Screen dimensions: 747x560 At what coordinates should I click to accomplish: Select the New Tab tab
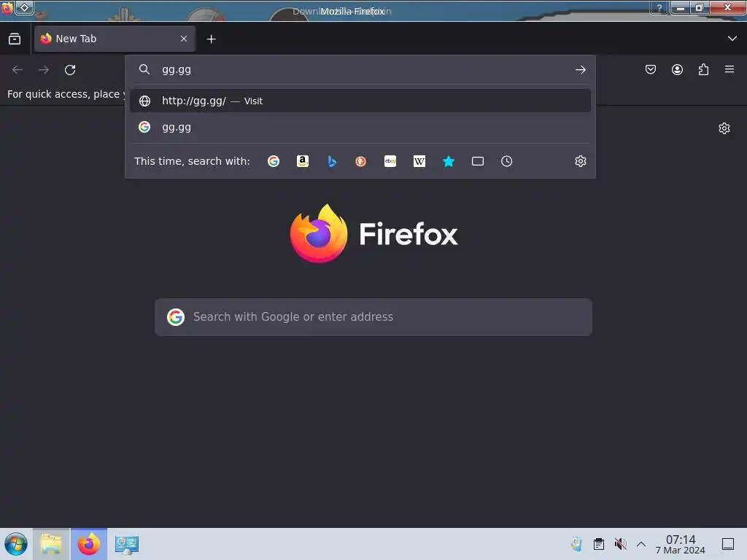[115, 39]
